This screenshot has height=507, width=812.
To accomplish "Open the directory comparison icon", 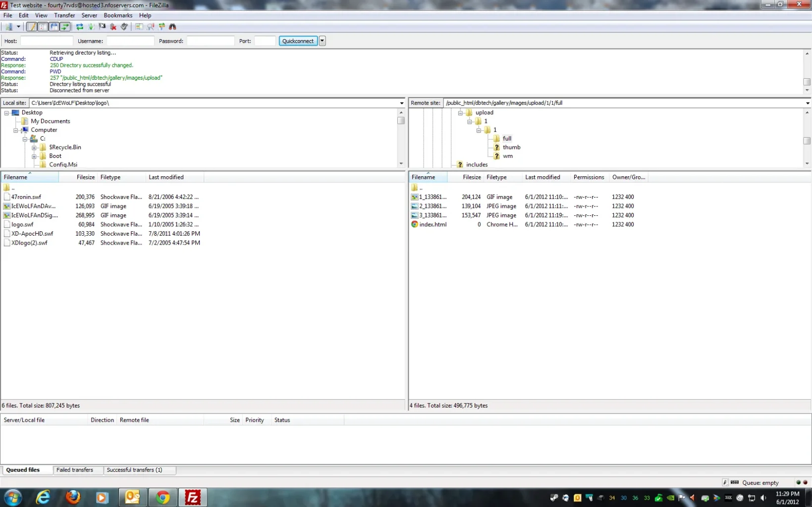I will click(x=139, y=27).
